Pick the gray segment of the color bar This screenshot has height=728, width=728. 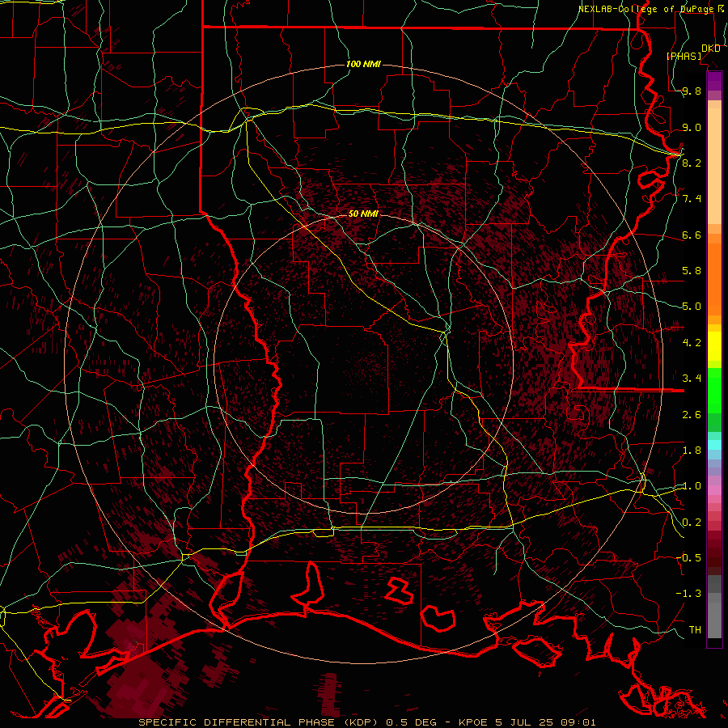pyautogui.click(x=714, y=606)
